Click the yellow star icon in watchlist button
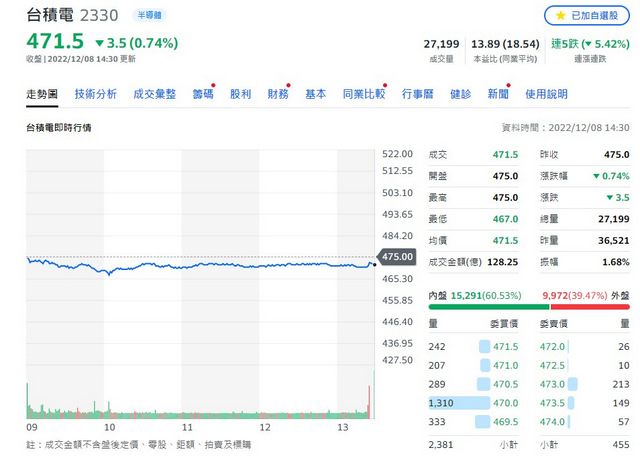The height and width of the screenshot is (458, 640). click(x=561, y=16)
